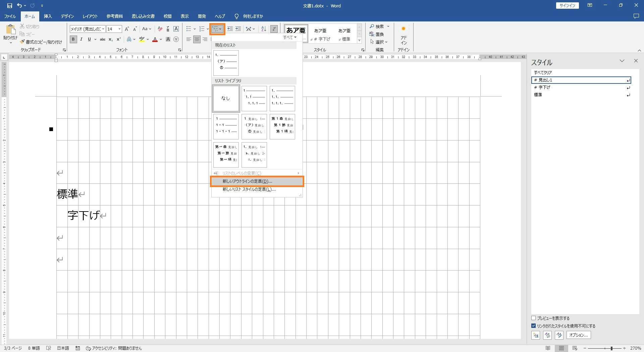Click the decrease indent icon
The width and height of the screenshot is (644, 352).
pyautogui.click(x=230, y=29)
